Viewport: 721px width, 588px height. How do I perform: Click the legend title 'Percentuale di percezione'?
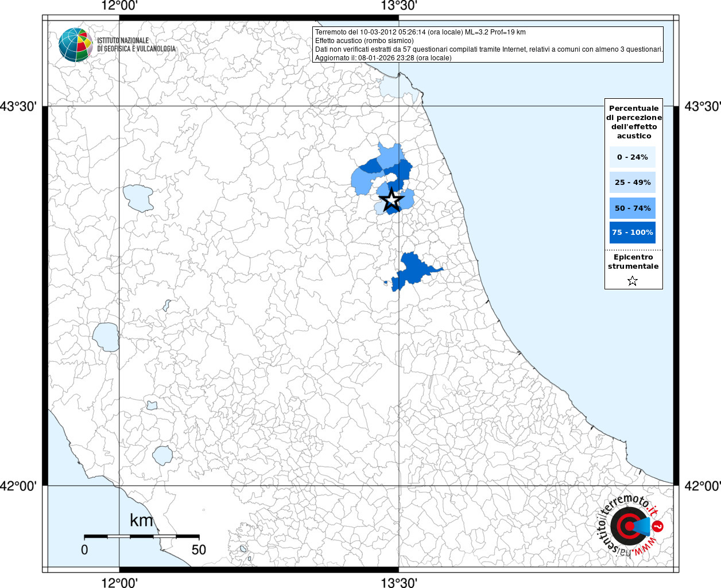634,122
